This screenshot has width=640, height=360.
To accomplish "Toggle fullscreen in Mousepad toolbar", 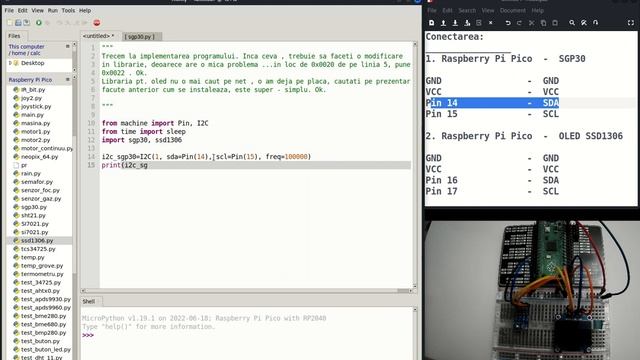I will [631, 23].
